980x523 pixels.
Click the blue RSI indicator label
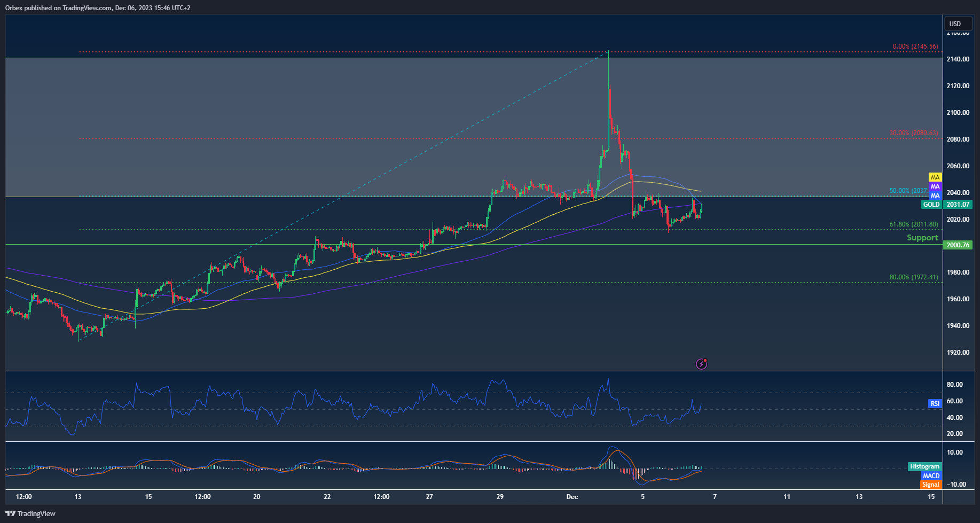935,404
